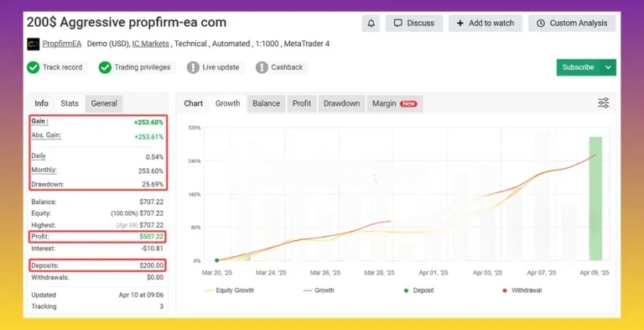Screen dimensions: 644x330
Task: Toggle Growth line legend entry
Action: click(319, 291)
